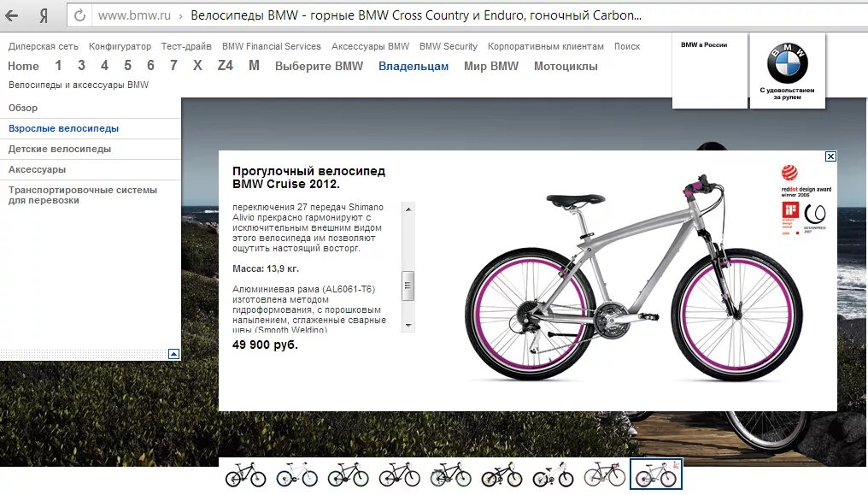The width and height of the screenshot is (868, 495).
Task: Open Владельцам menu
Action: pyautogui.click(x=413, y=67)
